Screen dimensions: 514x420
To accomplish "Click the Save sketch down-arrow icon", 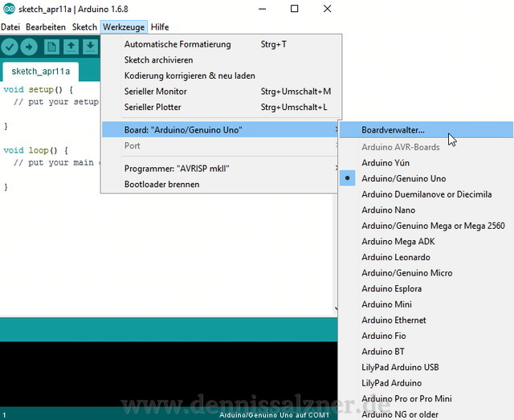I will click(90, 47).
